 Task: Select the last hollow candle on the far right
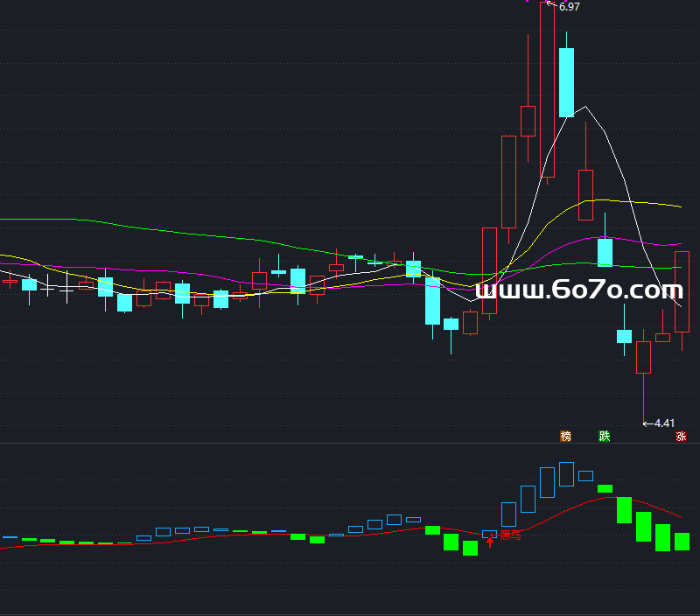coord(682,291)
